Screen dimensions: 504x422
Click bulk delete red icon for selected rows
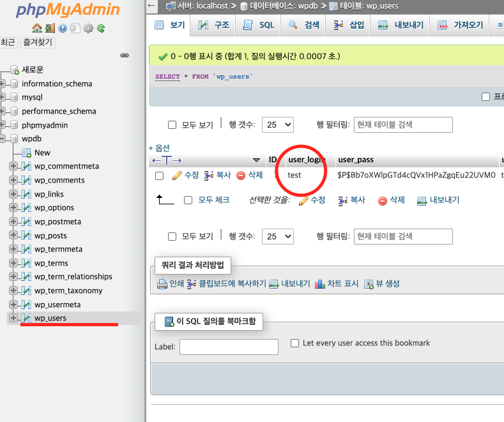[x=383, y=201]
